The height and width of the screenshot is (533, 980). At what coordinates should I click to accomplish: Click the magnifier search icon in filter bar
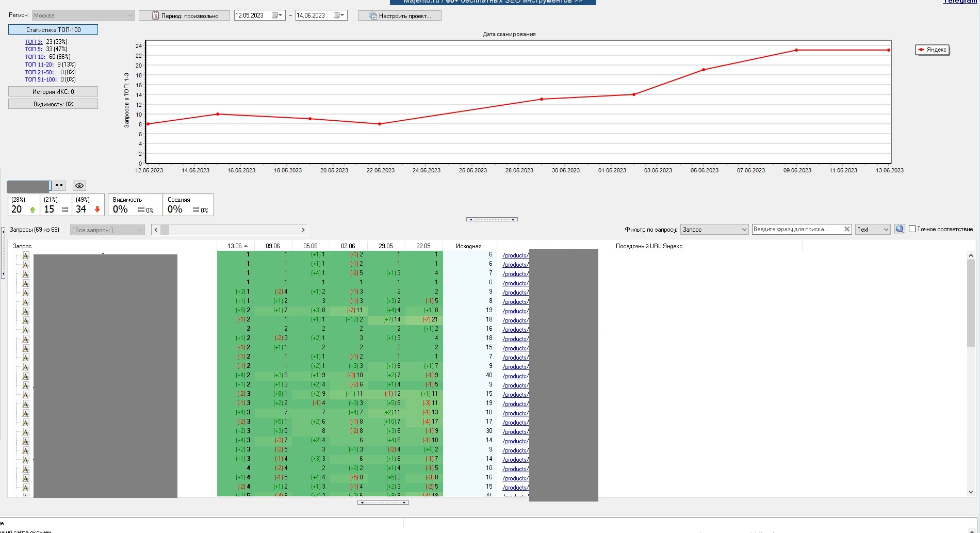[900, 230]
